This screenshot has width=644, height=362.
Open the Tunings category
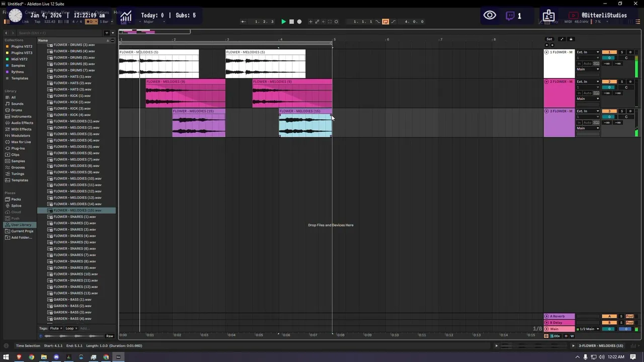coord(18,174)
